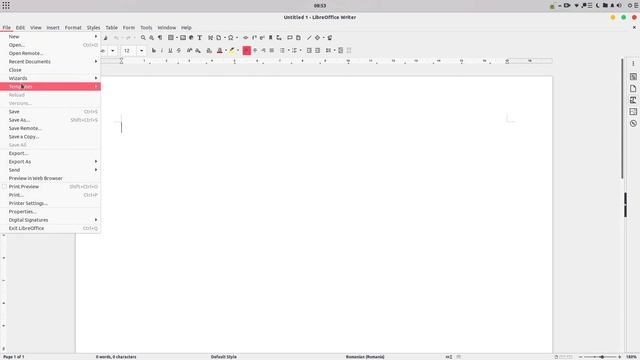The width and height of the screenshot is (640, 360).
Task: Open the font size dropdown arrow
Action: [142, 51]
